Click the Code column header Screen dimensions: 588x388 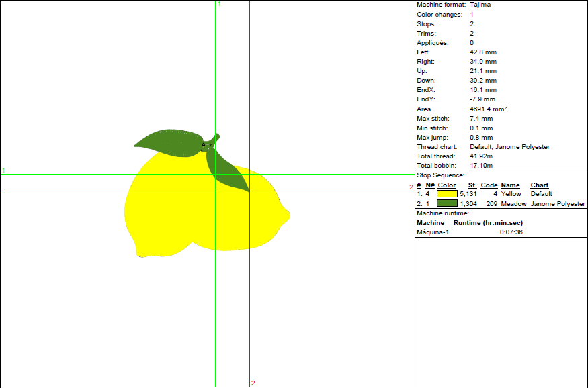(489, 185)
